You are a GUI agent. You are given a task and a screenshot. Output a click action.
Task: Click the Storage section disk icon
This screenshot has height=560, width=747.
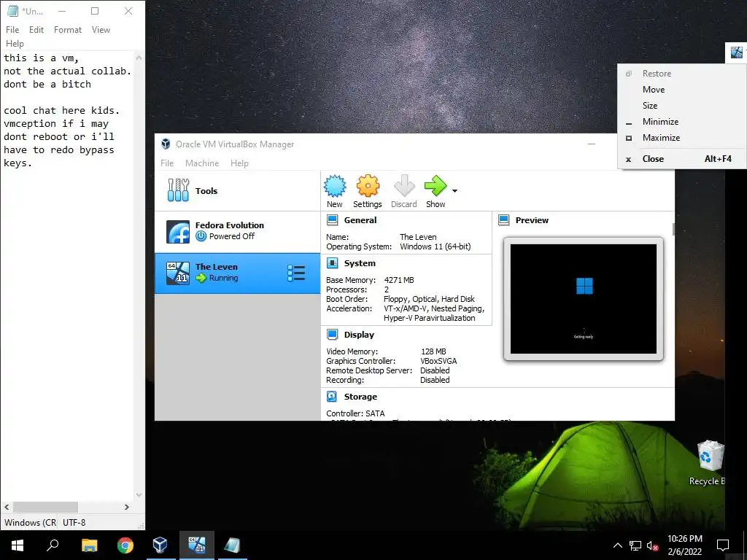(x=332, y=396)
